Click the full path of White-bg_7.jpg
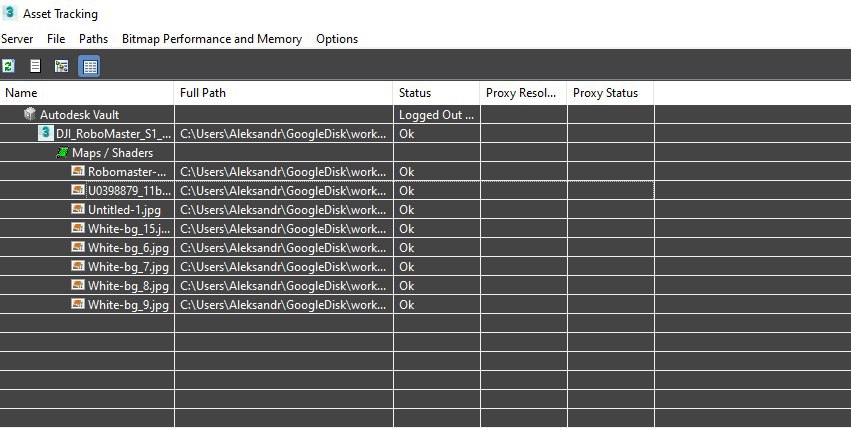 pos(283,266)
